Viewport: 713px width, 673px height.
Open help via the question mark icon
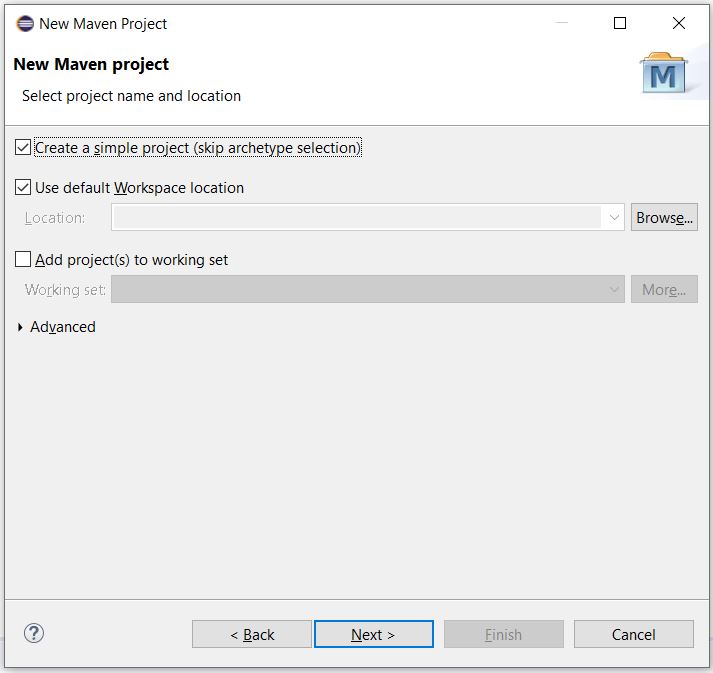(34, 633)
